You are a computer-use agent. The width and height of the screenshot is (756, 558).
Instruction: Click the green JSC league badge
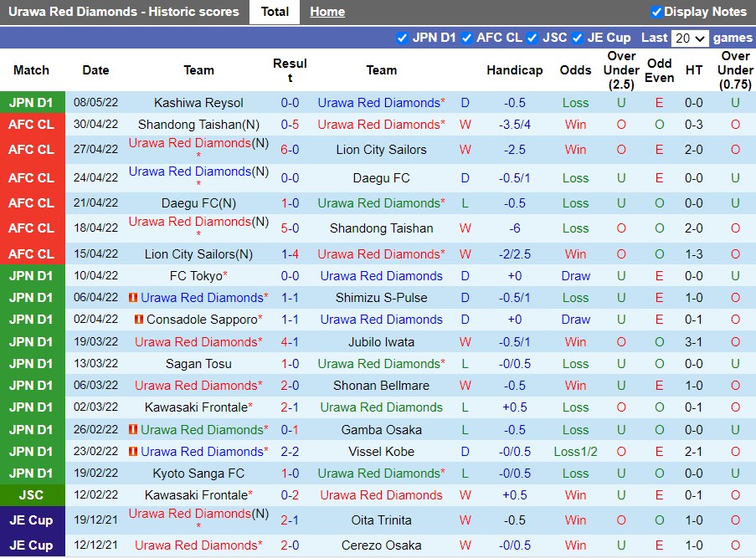(x=32, y=495)
